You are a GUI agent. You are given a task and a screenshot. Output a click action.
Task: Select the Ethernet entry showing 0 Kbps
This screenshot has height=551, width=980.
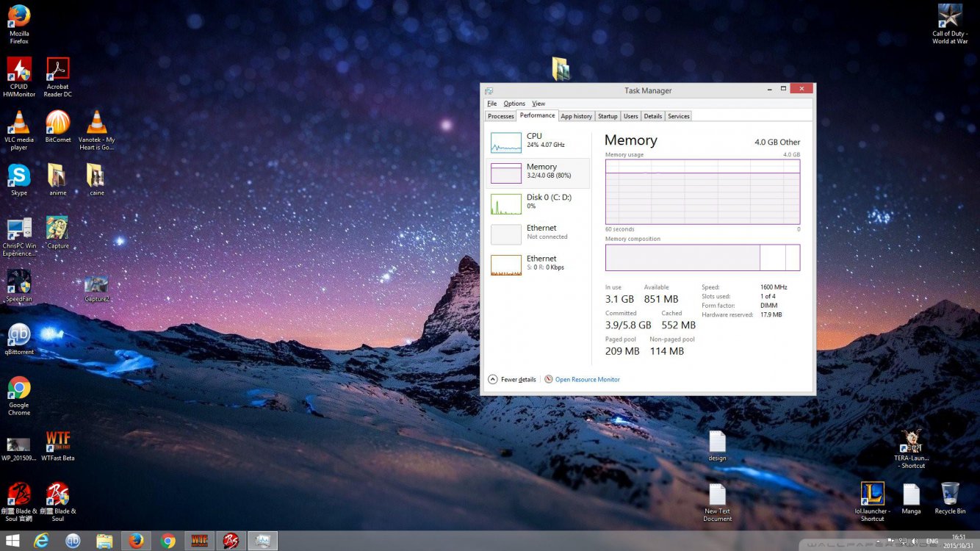[538, 265]
